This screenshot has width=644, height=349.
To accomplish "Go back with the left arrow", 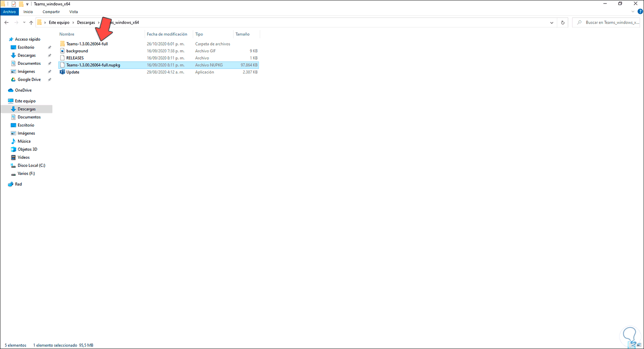I will (6, 22).
